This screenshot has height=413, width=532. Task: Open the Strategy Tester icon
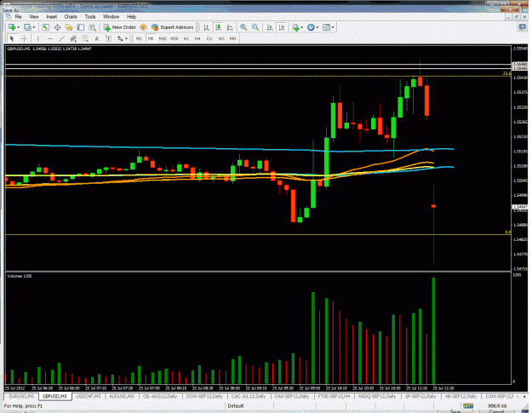pos(92,27)
